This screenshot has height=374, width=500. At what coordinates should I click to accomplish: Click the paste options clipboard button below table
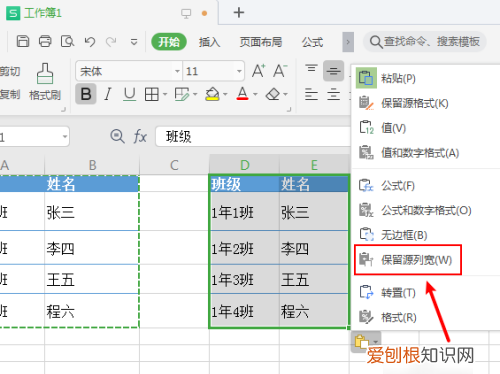coord(366,342)
